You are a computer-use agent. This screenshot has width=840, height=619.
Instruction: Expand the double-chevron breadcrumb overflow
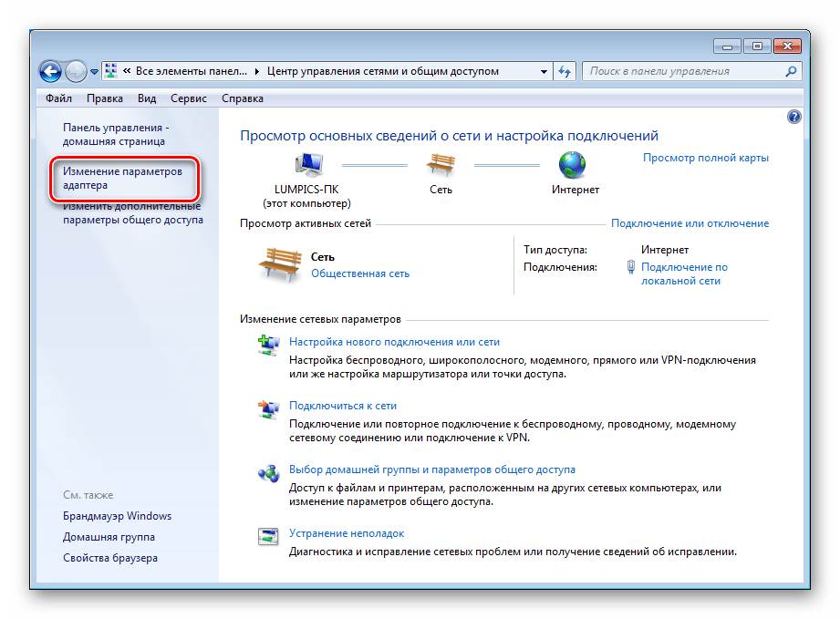127,71
